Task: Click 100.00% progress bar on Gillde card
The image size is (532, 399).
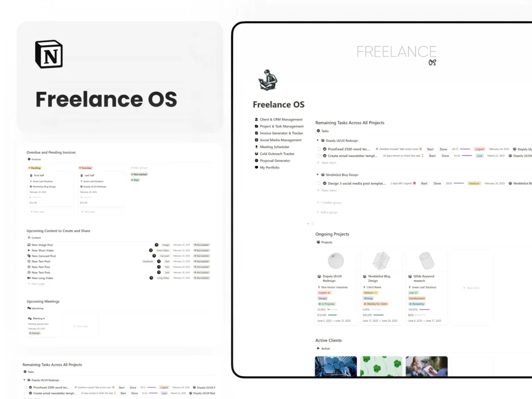Action: pyautogui.click(x=424, y=310)
